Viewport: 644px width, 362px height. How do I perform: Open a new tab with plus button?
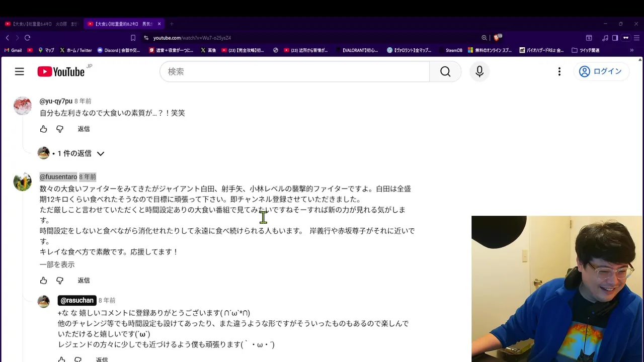[172, 24]
